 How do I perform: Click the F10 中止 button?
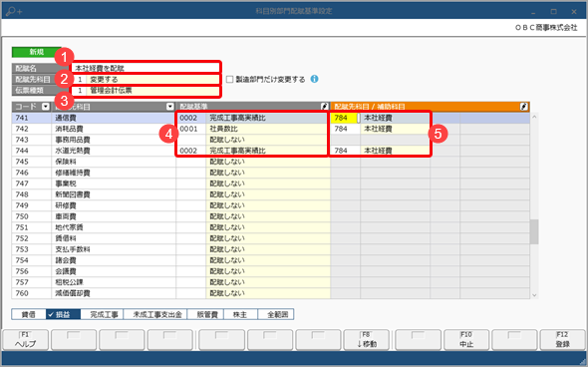(466, 340)
